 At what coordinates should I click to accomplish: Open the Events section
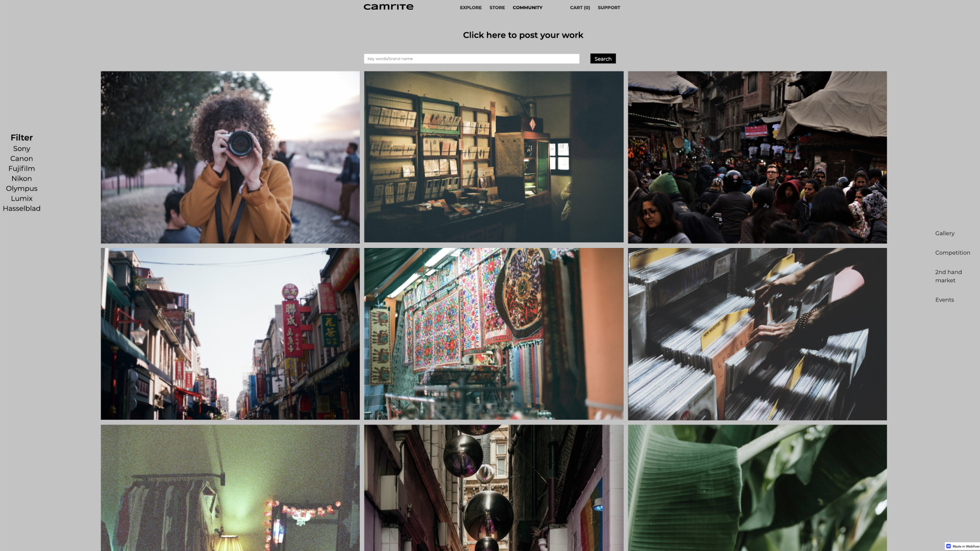944,299
